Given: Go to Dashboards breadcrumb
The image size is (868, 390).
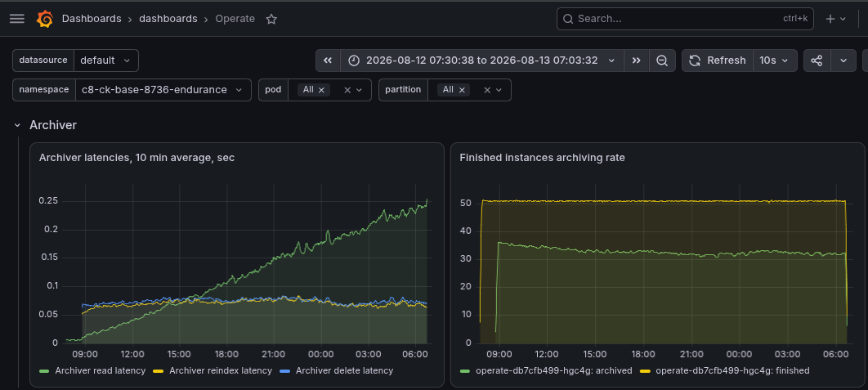Looking at the screenshot, I should 92,19.
